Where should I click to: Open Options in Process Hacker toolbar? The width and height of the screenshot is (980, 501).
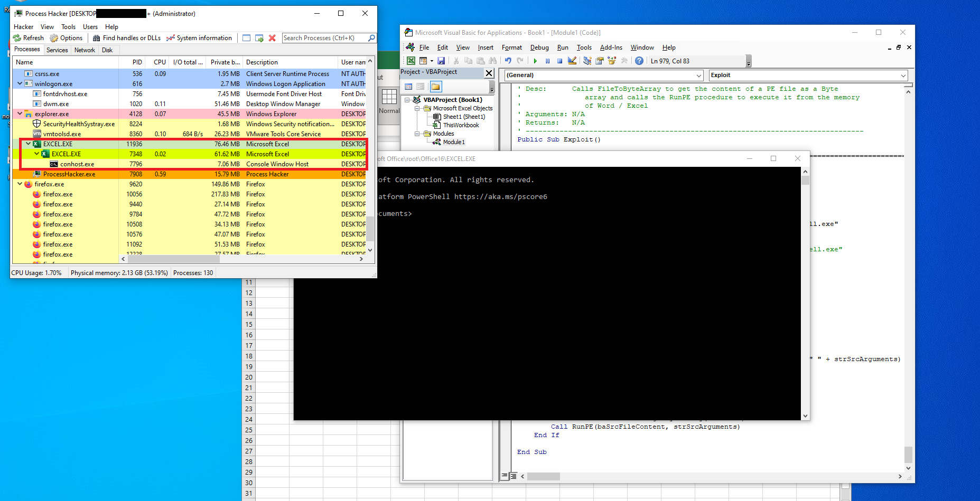pyautogui.click(x=66, y=38)
